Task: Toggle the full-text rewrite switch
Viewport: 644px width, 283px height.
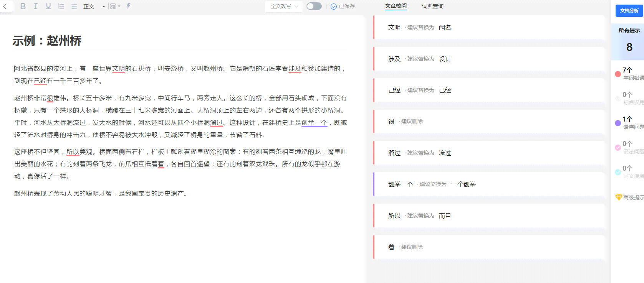Action: (314, 6)
